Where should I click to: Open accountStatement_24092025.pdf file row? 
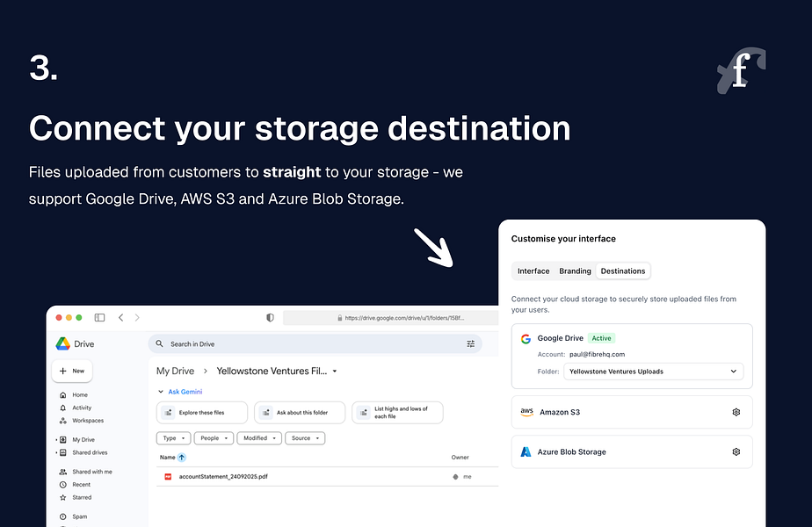327,477
